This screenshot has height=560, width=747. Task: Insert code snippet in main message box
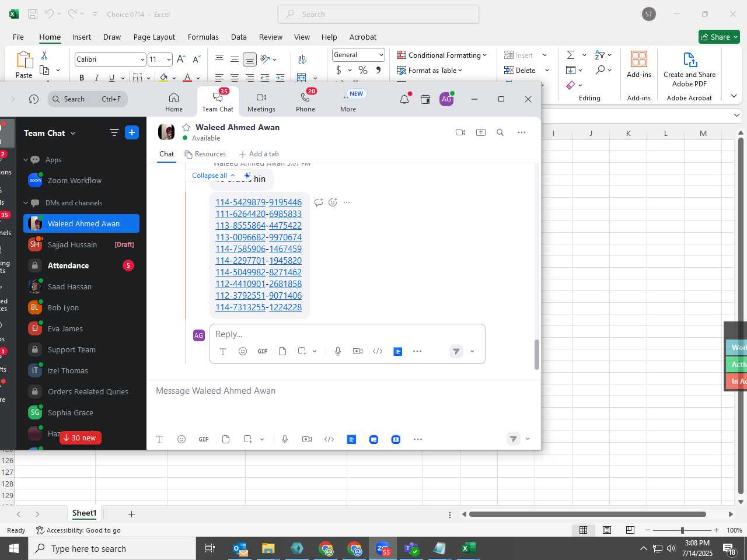[x=329, y=439]
